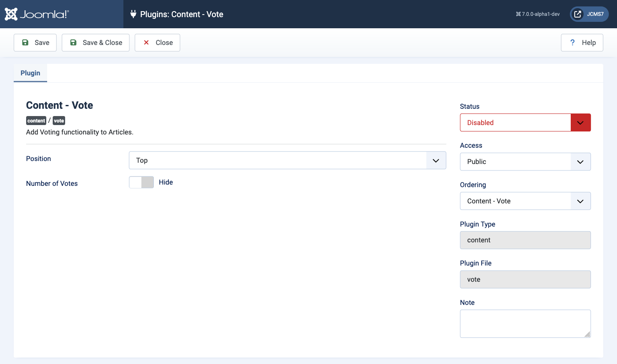Switch to the Plugin tab
Screen dimensions: 617x364
pyautogui.click(x=30, y=73)
